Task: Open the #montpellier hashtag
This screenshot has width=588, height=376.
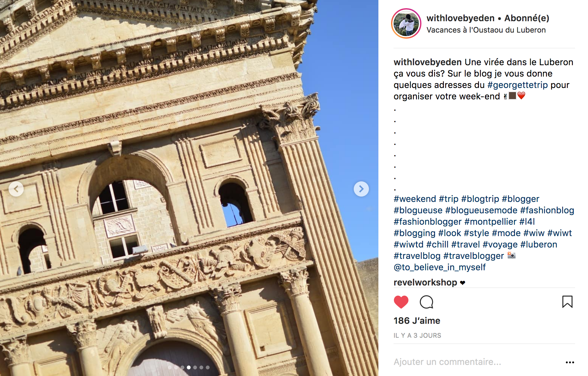Action: 490,222
